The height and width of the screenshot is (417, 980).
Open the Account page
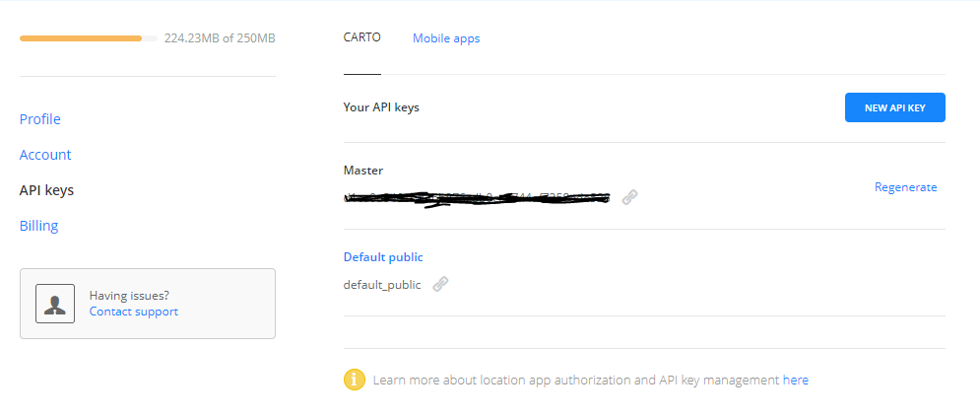(45, 155)
